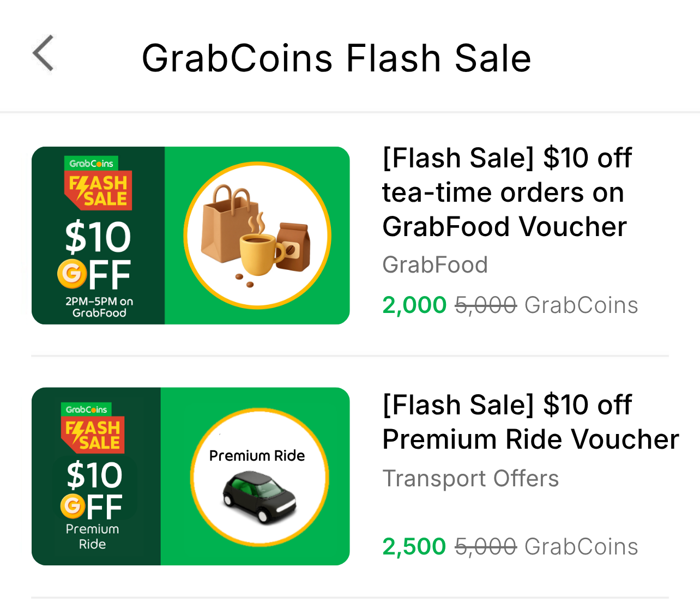This screenshot has width=700, height=609.
Task: Open the tea-time orders GrabFood Voucher title
Action: pyautogui.click(x=507, y=192)
